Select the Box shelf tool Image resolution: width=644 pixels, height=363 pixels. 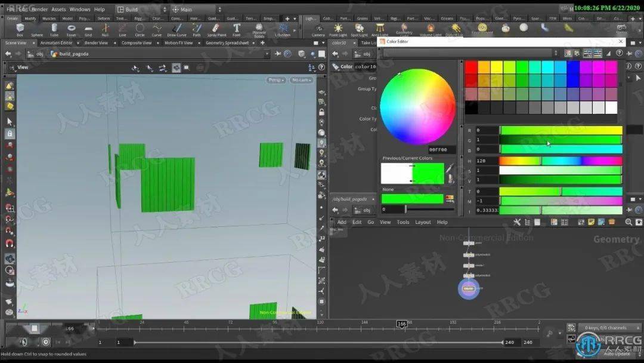[20, 30]
